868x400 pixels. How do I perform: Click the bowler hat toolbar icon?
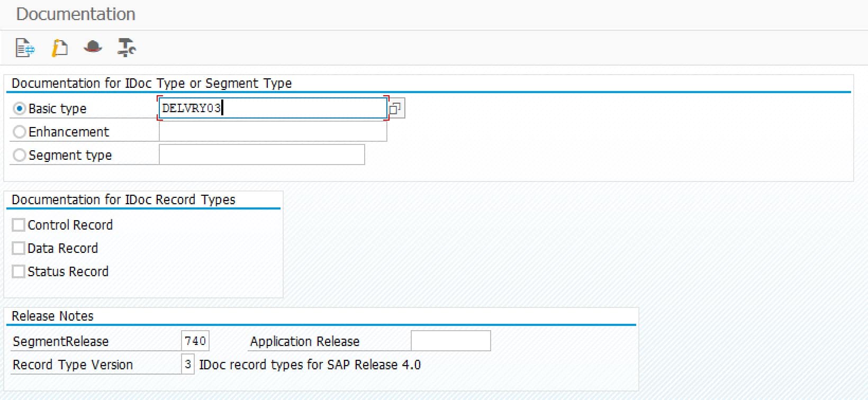coord(93,48)
